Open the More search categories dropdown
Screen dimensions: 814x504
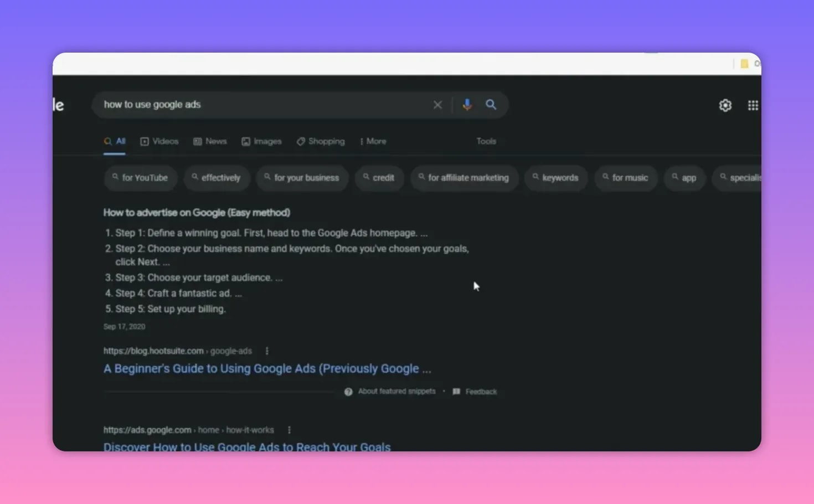373,141
